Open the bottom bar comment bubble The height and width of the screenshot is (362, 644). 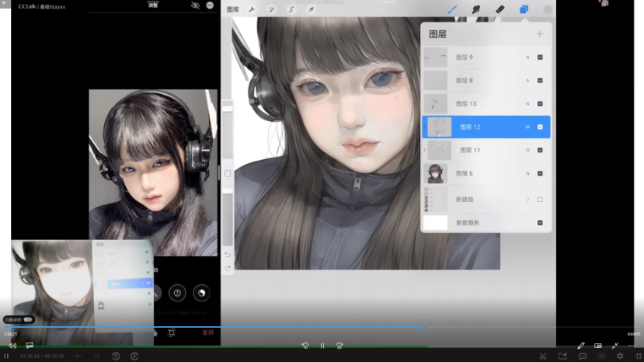pos(583,357)
